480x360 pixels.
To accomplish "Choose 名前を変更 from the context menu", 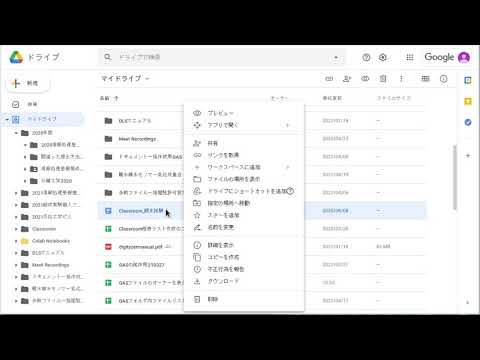I will click(x=244, y=227).
